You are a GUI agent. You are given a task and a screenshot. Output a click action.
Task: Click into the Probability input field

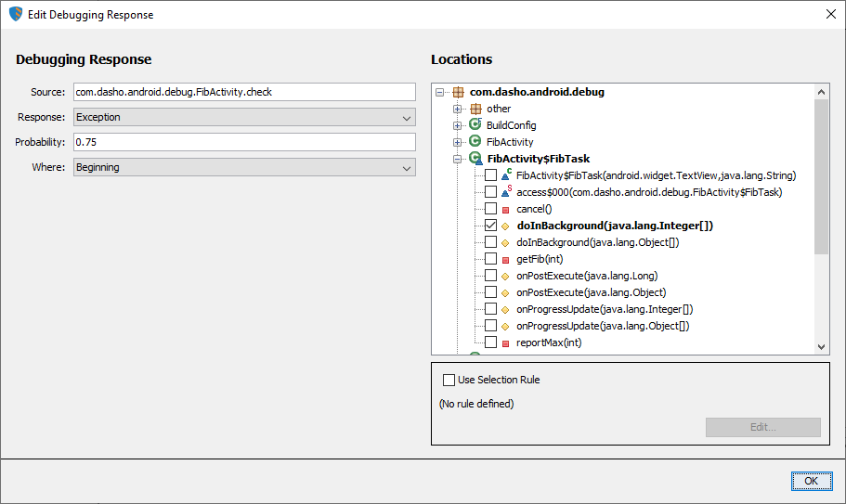(244, 142)
